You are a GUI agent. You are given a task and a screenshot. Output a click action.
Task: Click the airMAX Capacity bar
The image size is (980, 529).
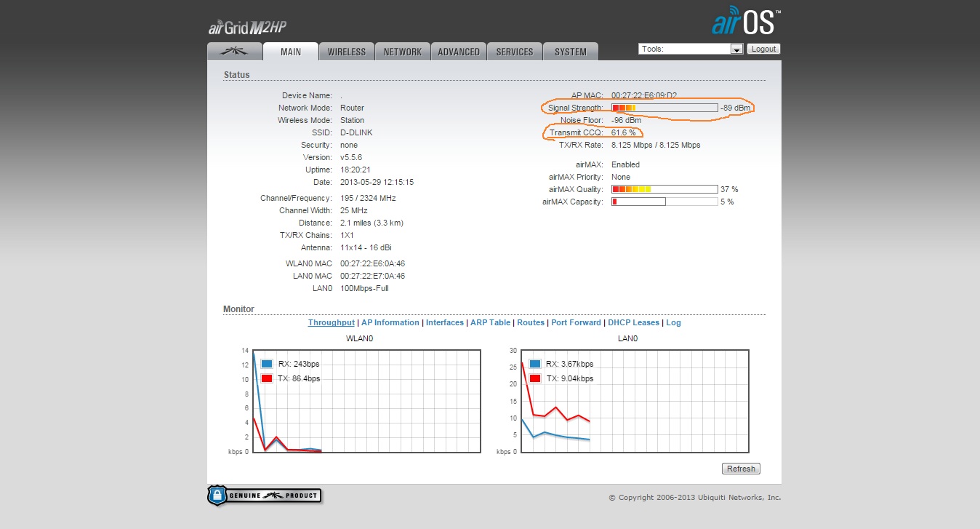click(664, 202)
